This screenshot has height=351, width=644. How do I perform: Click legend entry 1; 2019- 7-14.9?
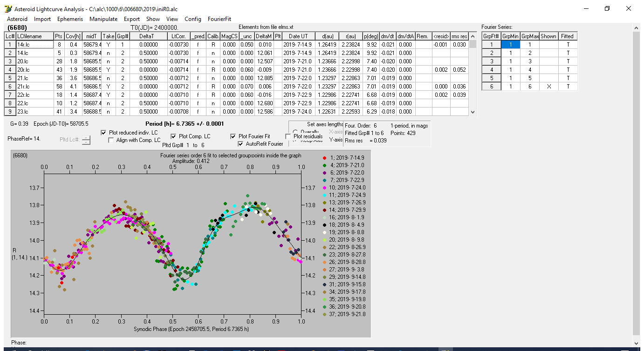pyautogui.click(x=344, y=158)
